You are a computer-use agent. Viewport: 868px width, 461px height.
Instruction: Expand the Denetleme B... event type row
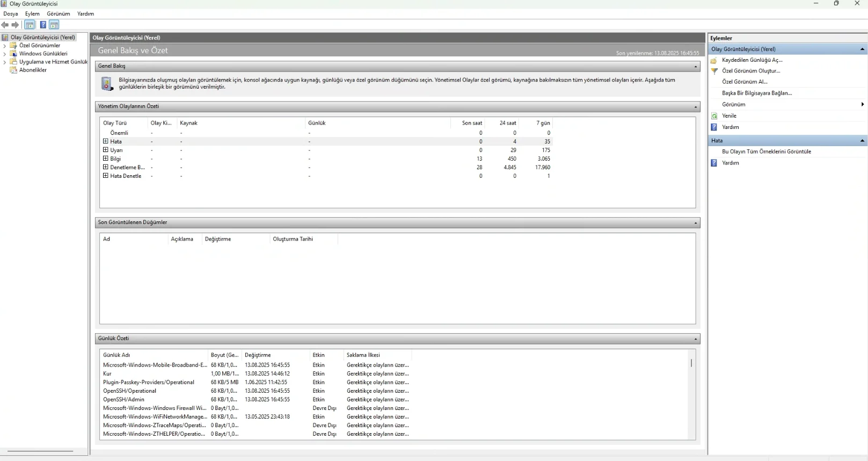[x=106, y=167]
